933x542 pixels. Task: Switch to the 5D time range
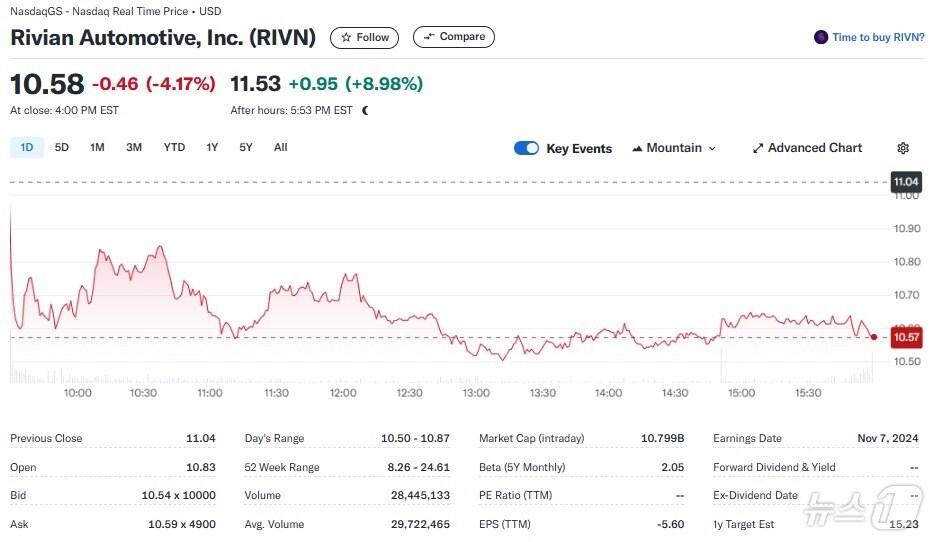[62, 148]
